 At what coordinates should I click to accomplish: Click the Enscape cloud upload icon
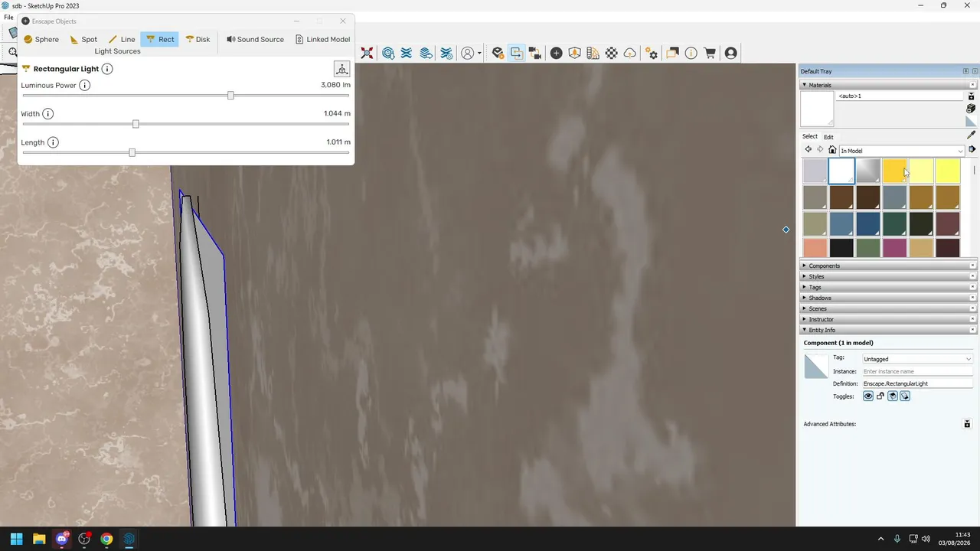630,54
